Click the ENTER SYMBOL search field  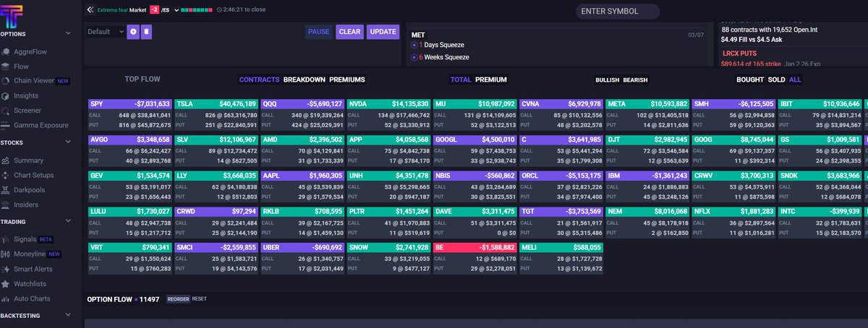coord(617,12)
